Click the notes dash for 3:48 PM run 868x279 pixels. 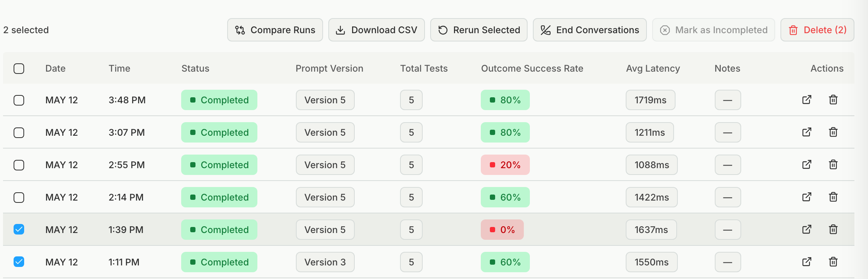click(728, 100)
